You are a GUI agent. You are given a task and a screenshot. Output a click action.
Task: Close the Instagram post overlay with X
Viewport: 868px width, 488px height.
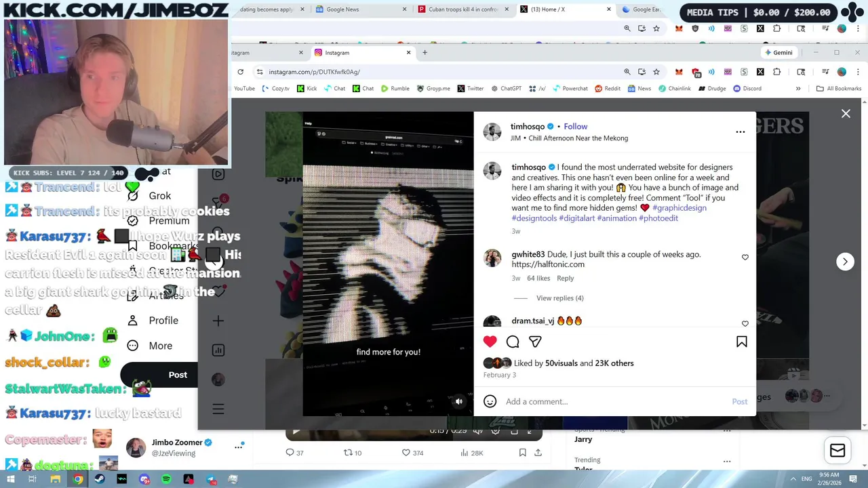[846, 114]
